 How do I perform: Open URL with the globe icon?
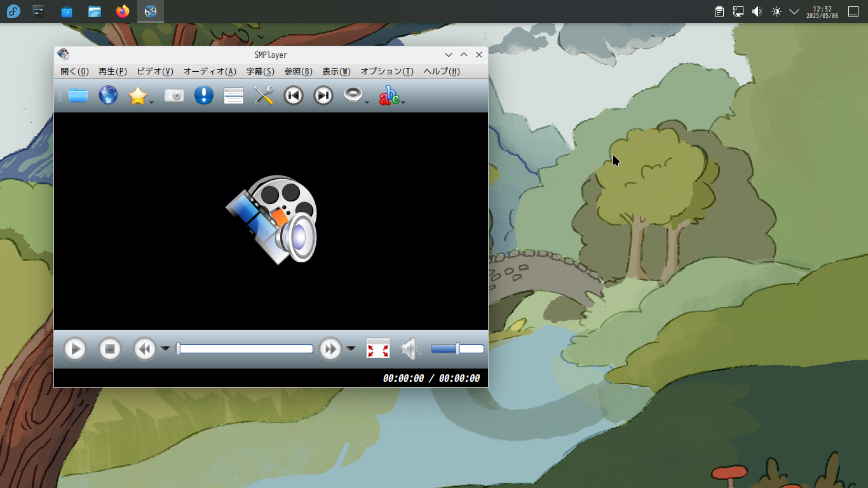click(x=108, y=95)
